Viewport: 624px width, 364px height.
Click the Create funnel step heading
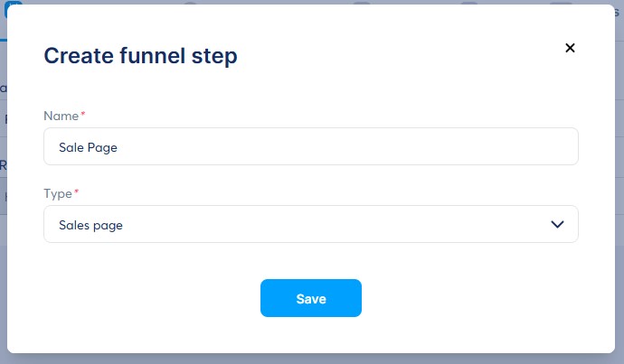(140, 56)
